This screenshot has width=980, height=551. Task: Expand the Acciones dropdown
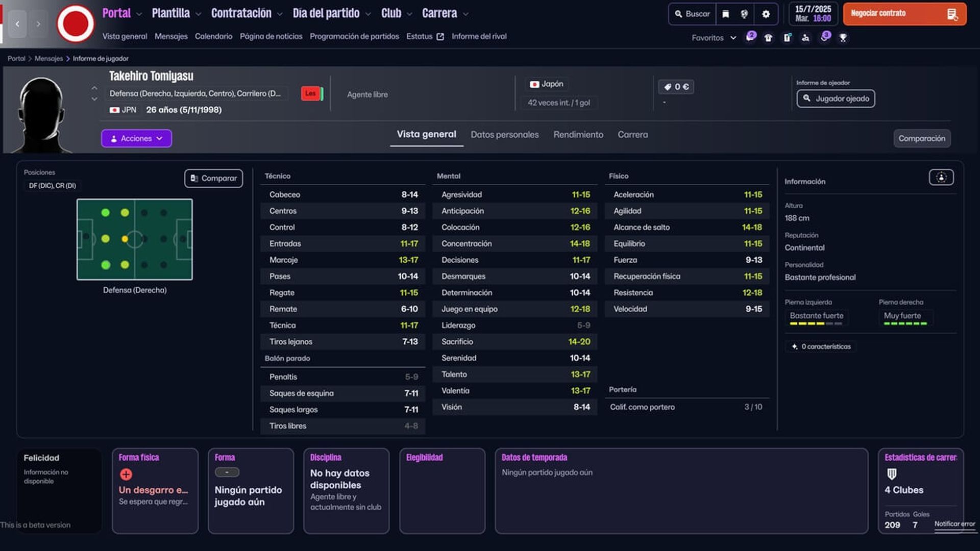(x=136, y=138)
